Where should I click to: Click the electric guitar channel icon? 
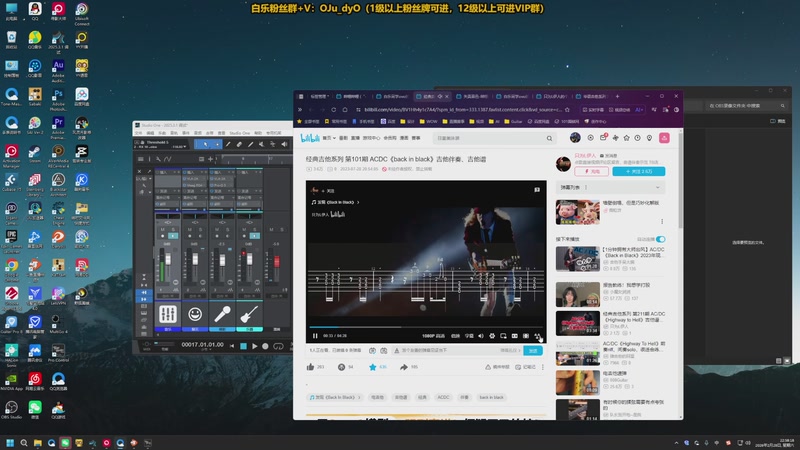click(x=249, y=314)
